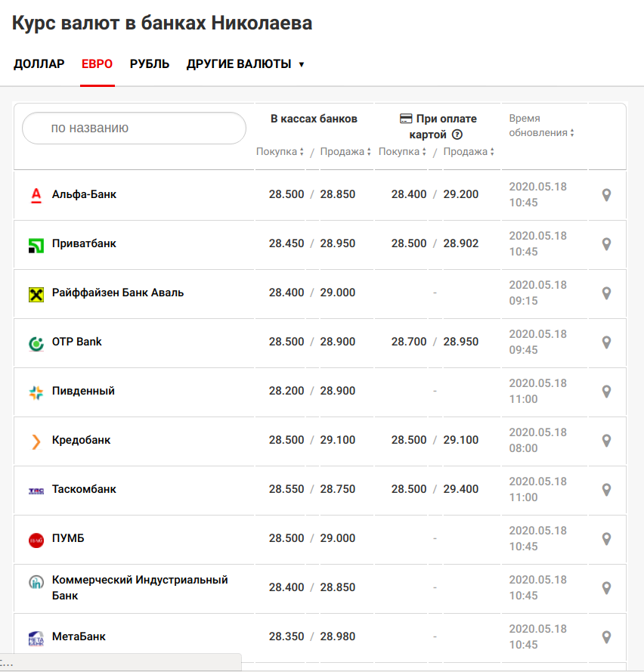Click Альфа-Банк card sale rate 29.200
Screen dimensions: 644x672
point(460,194)
